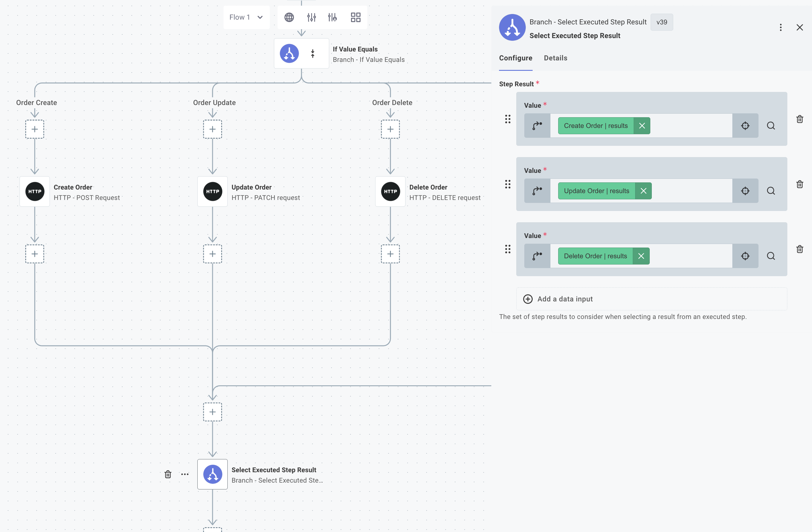Select the user-preferences sliders icon in the toolbar

pyautogui.click(x=332, y=17)
